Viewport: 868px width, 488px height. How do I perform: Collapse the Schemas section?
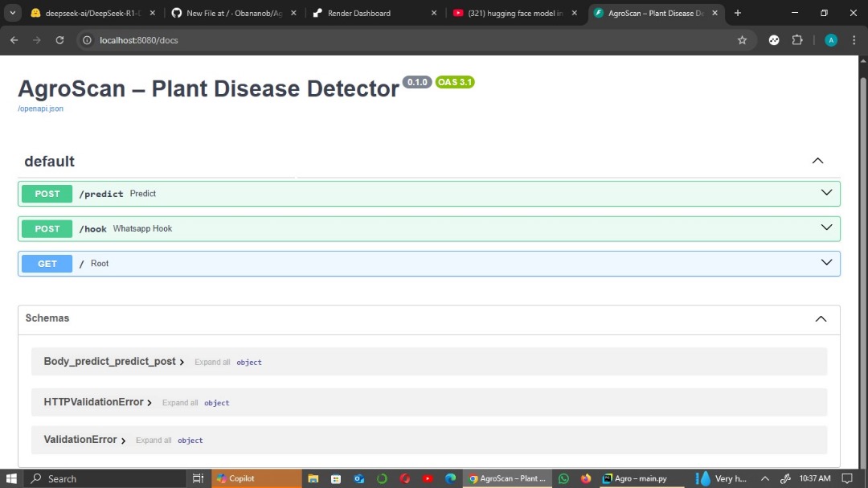(821, 318)
